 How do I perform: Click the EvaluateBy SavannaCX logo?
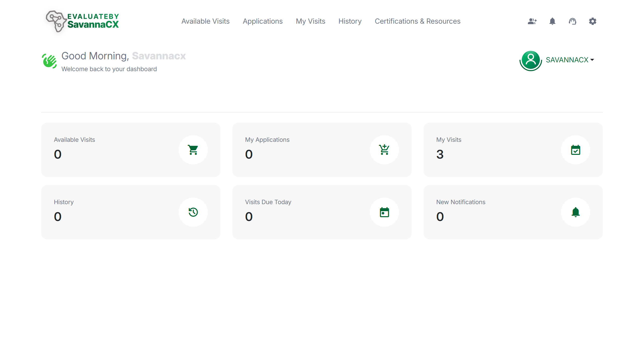coord(82,21)
